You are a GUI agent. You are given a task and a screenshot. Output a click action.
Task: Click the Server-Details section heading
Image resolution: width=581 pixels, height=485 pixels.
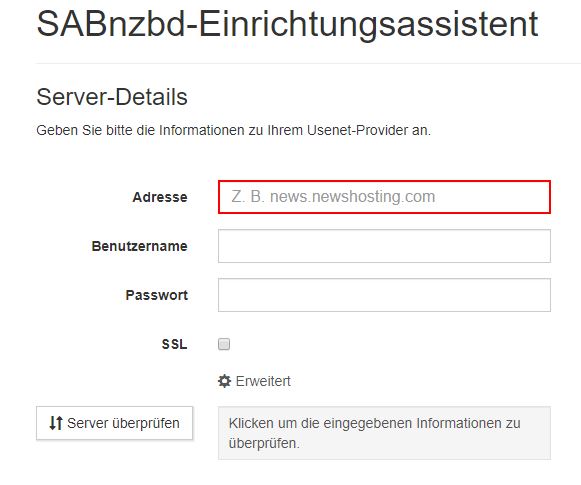(x=112, y=97)
